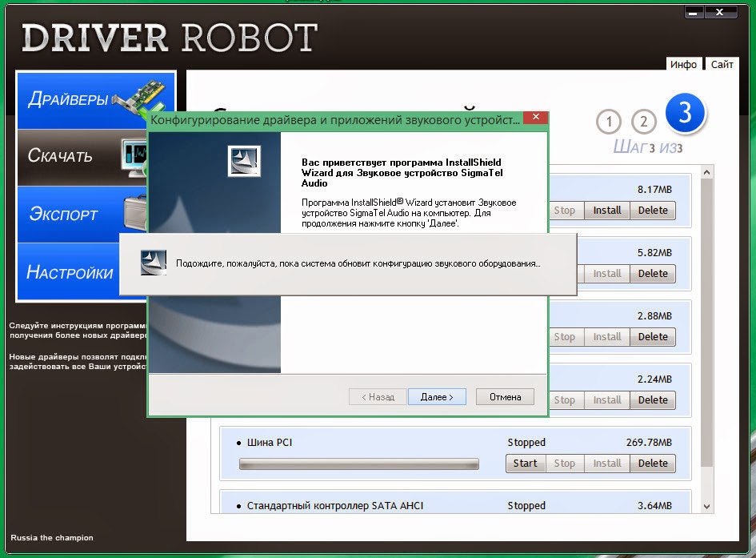Screen dimensions: 756x558
Task: Install the 8.17MB driver
Action: 607,211
